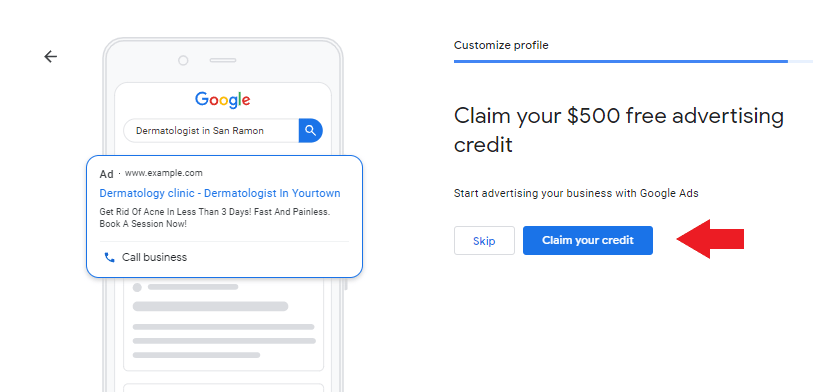This screenshot has width=838, height=392.
Task: Click the Start advertising with Google Ads text
Action: 576,193
